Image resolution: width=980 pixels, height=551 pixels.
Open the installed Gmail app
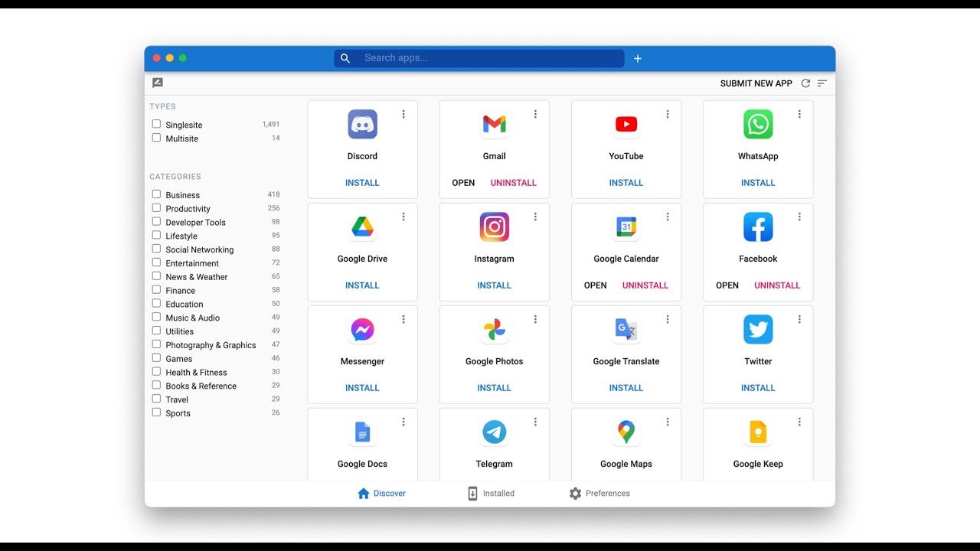pos(464,183)
